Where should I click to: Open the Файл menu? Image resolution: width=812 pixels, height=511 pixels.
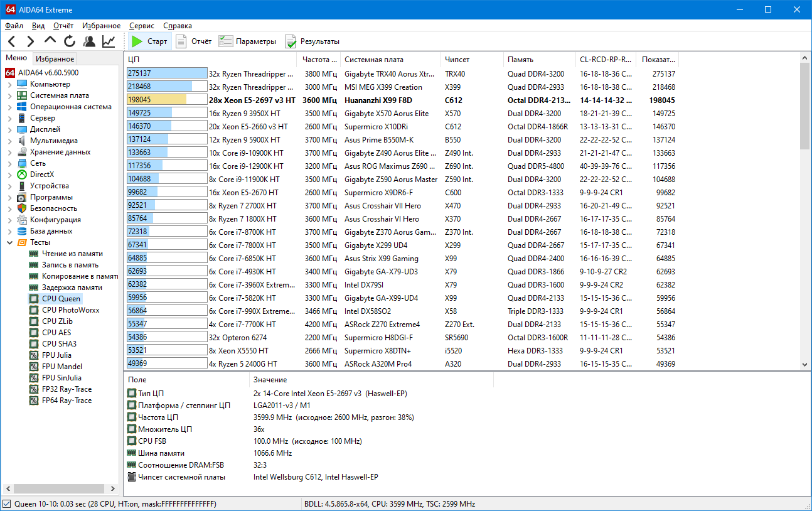(x=14, y=26)
